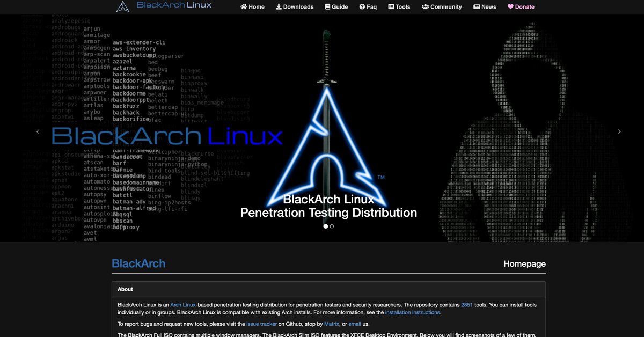The height and width of the screenshot is (337, 644).
Task: Switch to the second carousel slide dot
Action: 332,226
